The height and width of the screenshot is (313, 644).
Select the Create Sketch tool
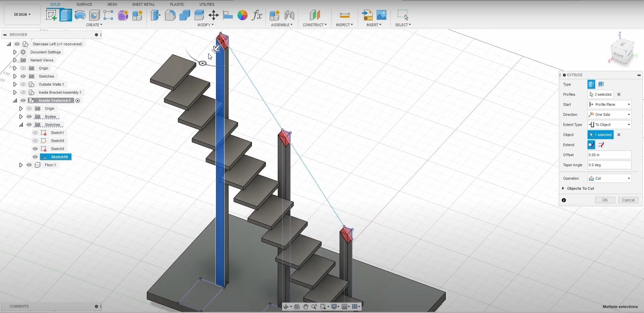51,15
